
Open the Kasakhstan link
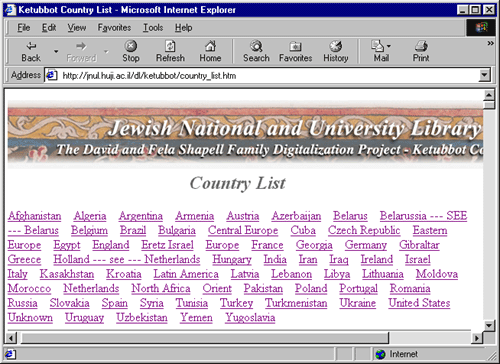coord(67,274)
